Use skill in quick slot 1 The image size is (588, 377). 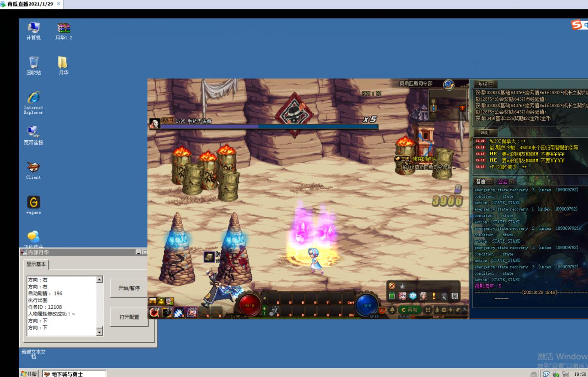click(x=154, y=312)
